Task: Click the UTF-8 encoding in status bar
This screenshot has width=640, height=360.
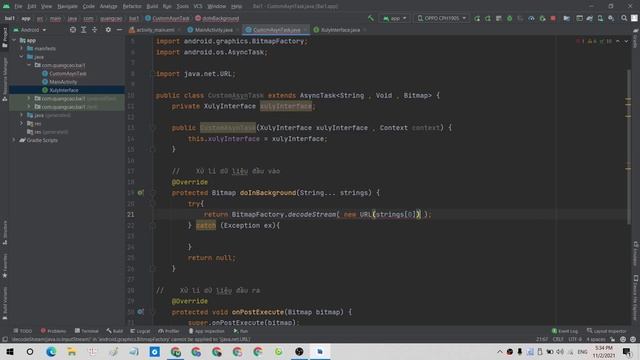Action: (575, 339)
